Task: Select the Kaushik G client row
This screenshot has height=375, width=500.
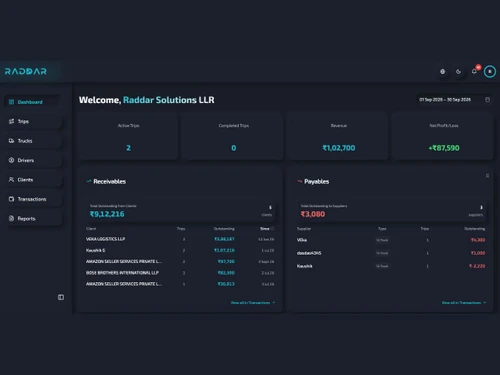Action: tap(180, 250)
